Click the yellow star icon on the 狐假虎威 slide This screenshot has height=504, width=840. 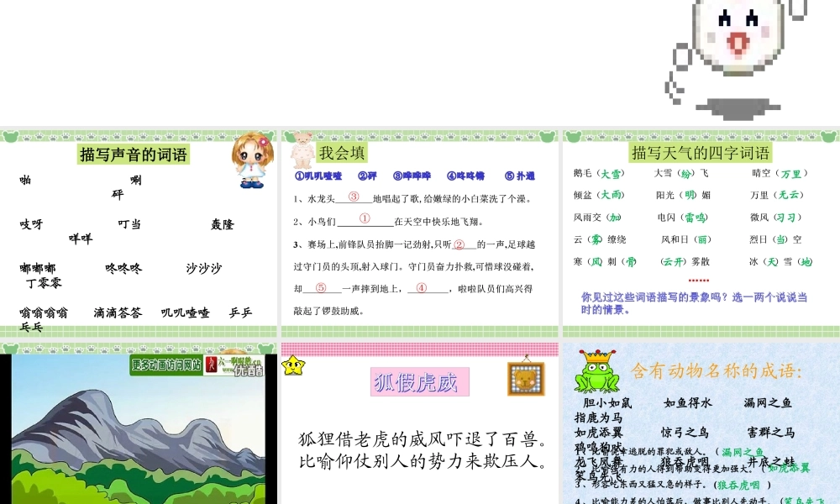click(293, 364)
